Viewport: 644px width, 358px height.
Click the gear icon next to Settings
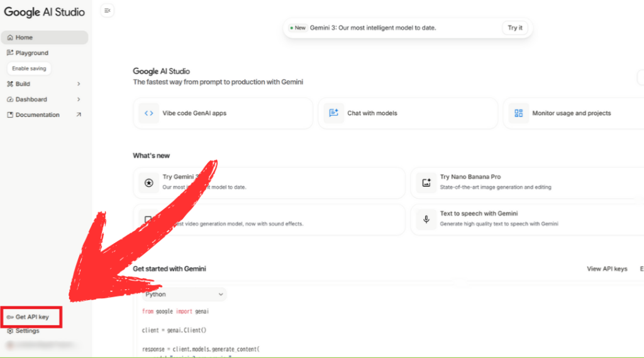coord(10,331)
